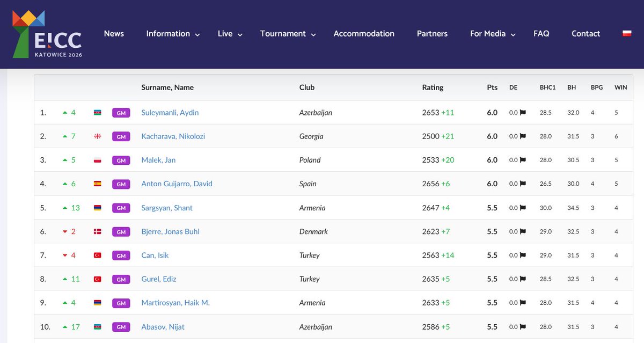Viewport: 644px width, 343px height.
Task: Click rating 2586 +5 for Abasov
Action: click(x=436, y=327)
